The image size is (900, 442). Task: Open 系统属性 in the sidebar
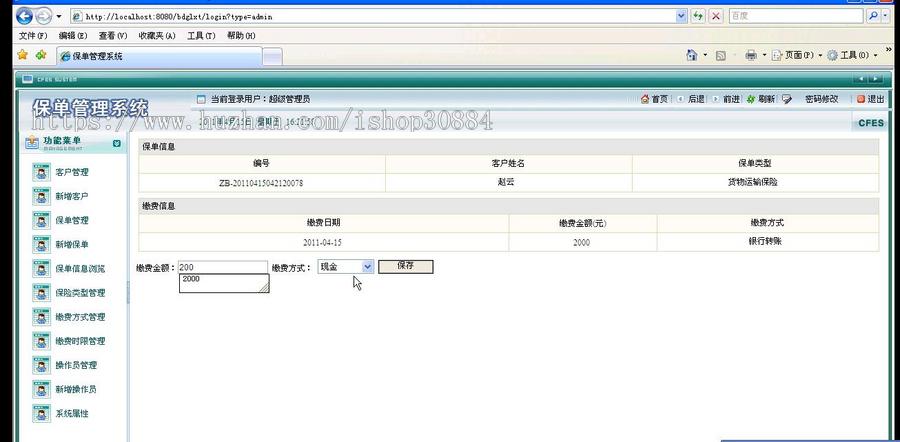[72, 413]
